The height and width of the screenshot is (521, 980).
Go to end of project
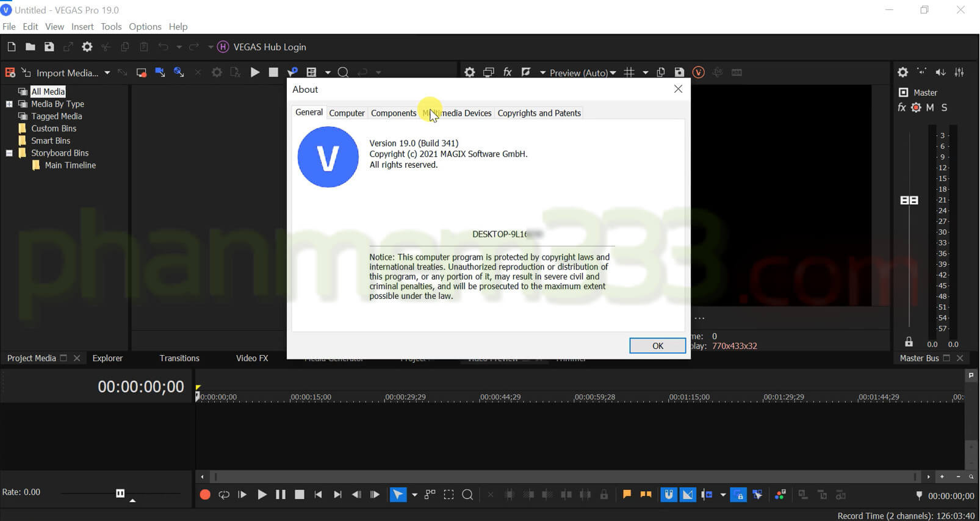[337, 495]
